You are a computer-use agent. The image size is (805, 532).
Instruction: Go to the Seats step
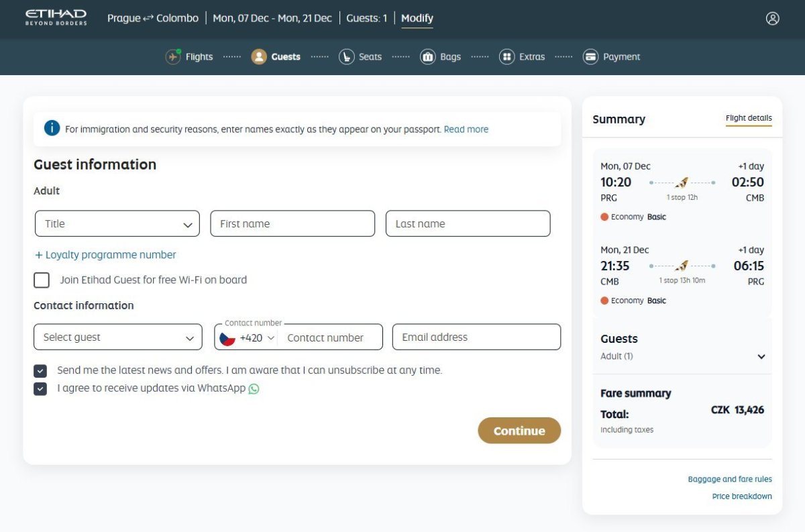(360, 57)
